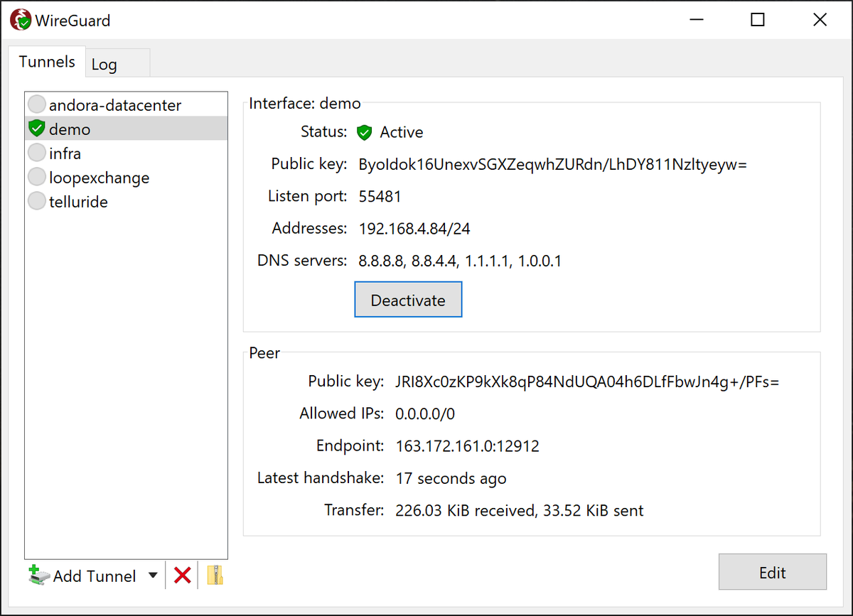
Task: Click the interface public key value ByoIdok16…
Action: [x=553, y=165]
